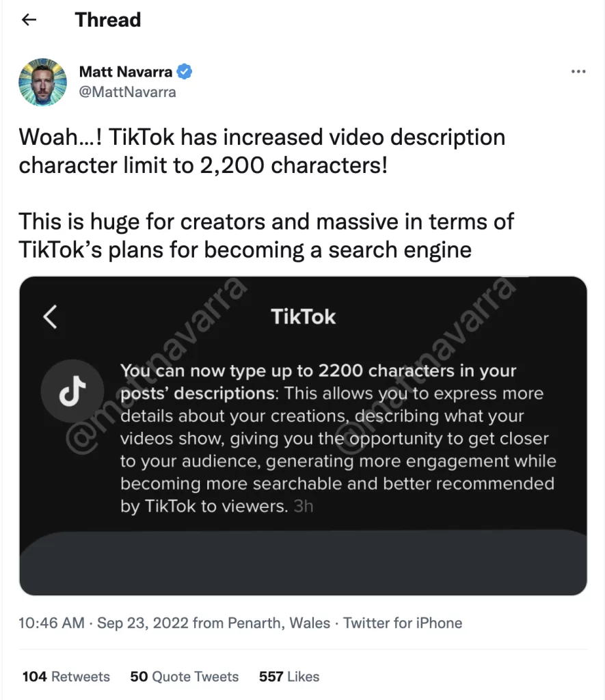The height and width of the screenshot is (700, 605).
Task: Click the 3h time label in screenshot
Action: (x=304, y=507)
